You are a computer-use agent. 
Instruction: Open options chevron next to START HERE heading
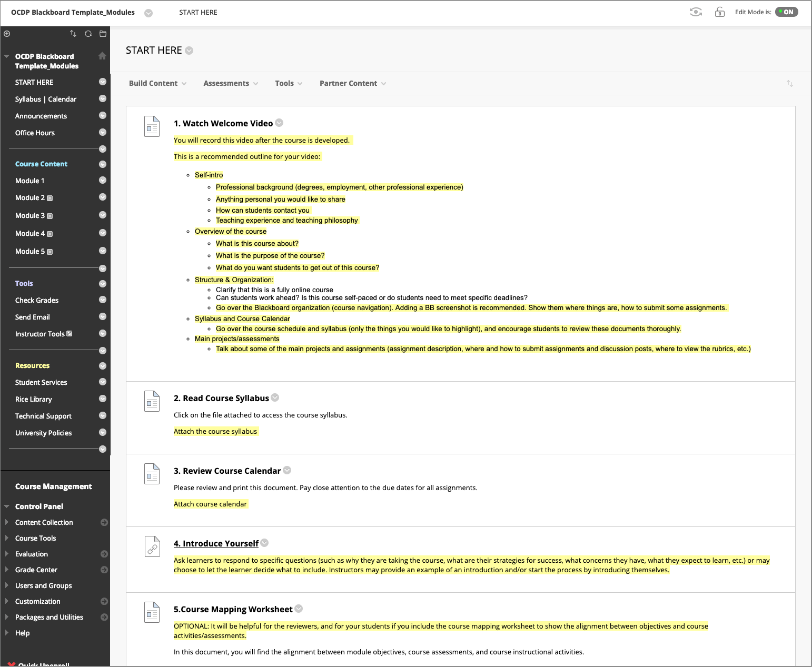[189, 51]
